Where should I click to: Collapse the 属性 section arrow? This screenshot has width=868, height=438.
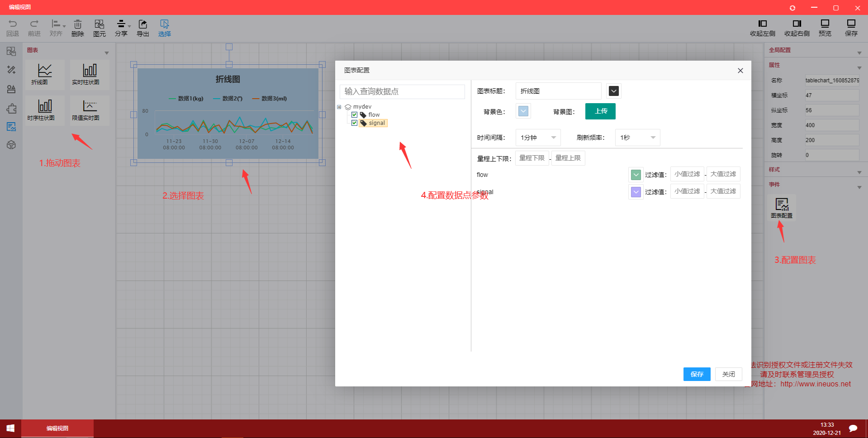coord(859,68)
